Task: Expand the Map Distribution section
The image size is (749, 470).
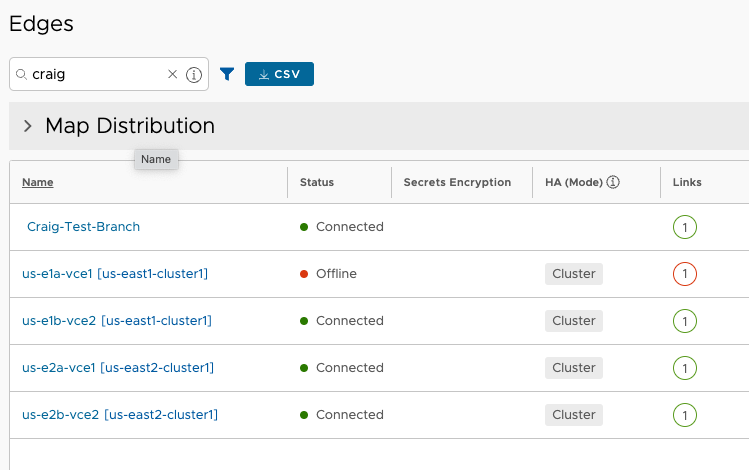Action: point(28,126)
